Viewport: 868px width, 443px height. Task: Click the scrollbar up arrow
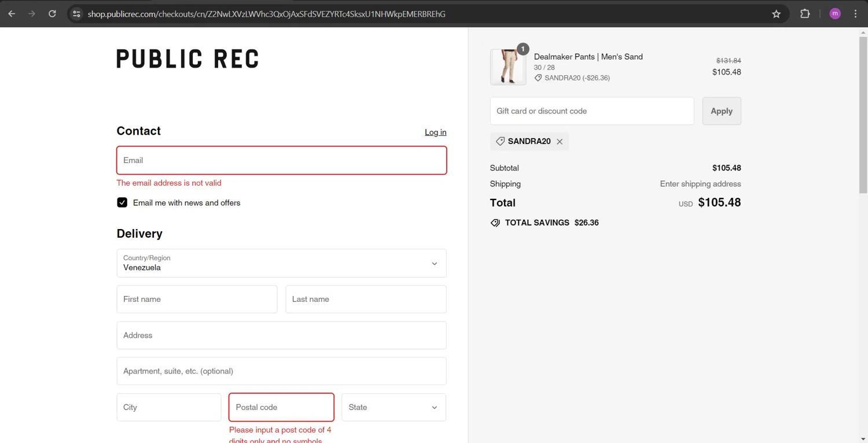863,32
